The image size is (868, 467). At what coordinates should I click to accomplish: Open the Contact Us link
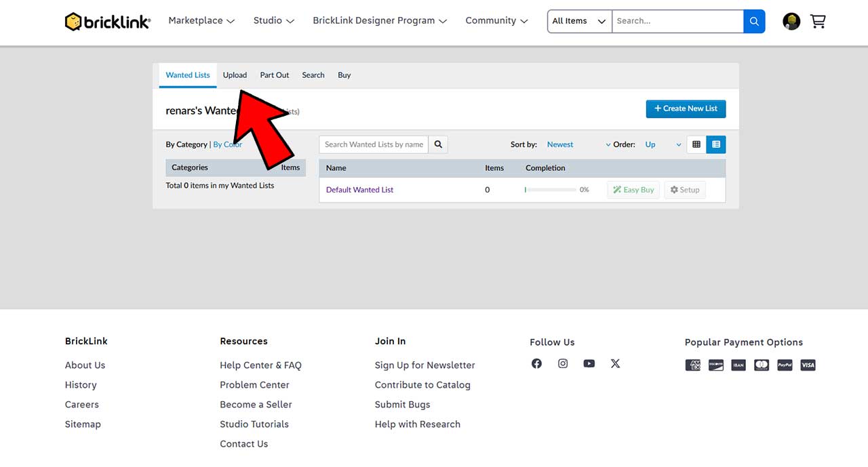pyautogui.click(x=243, y=444)
